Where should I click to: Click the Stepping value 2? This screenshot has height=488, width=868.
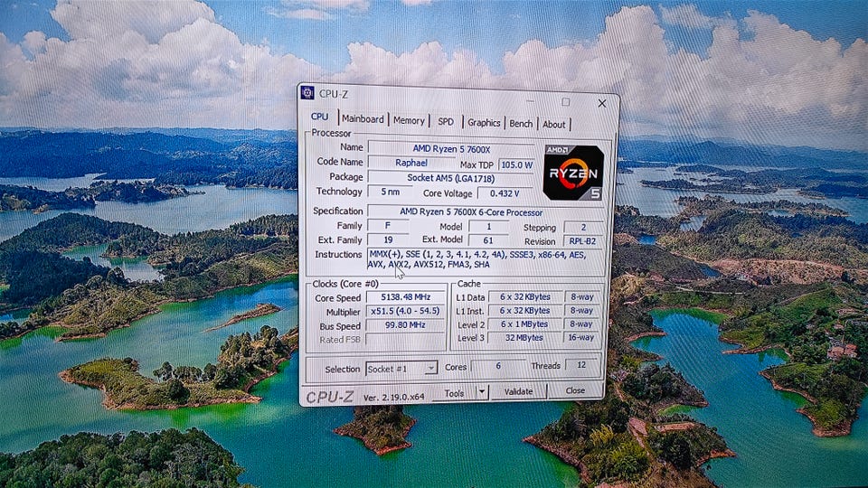[583, 227]
